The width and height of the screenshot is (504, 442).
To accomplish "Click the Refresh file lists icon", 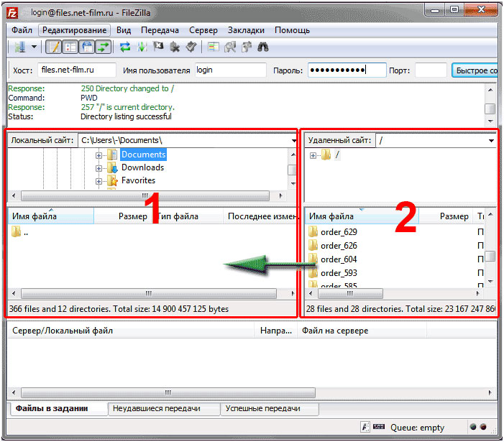I will (126, 47).
